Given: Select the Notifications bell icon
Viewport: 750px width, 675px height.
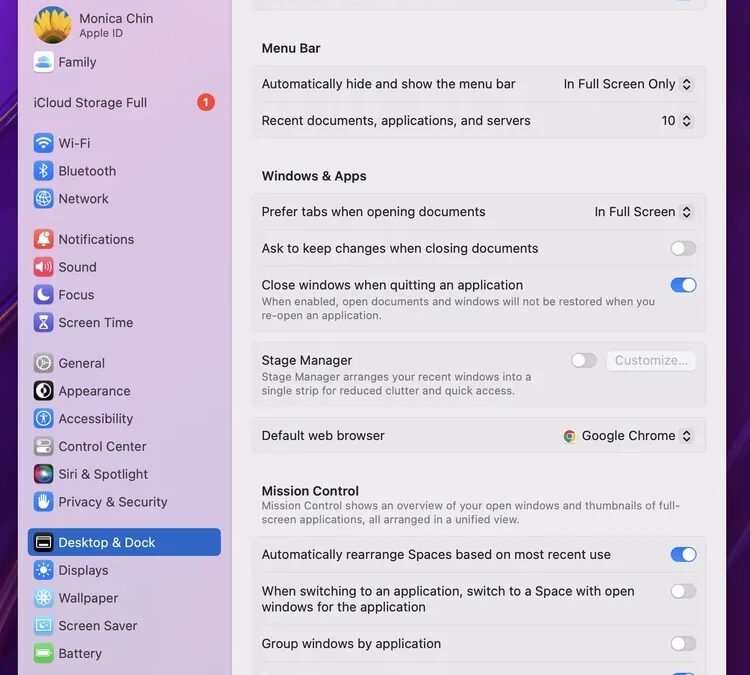Looking at the screenshot, I should (x=43, y=239).
